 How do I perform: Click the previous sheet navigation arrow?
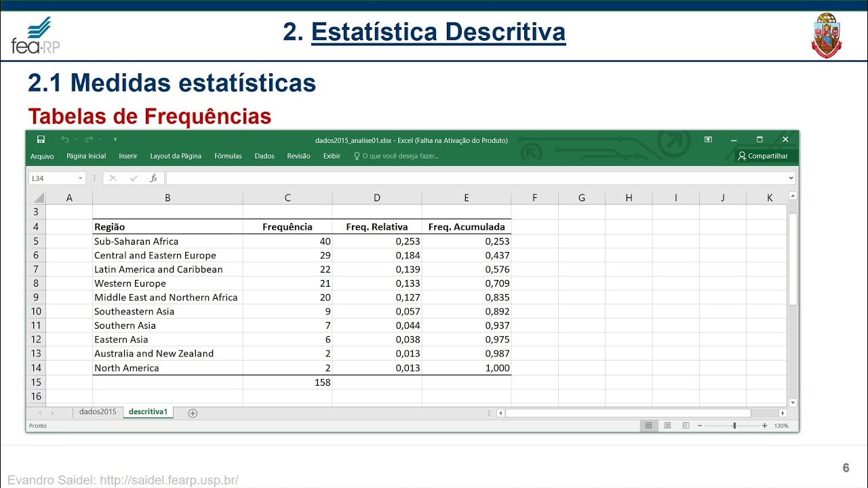point(40,413)
